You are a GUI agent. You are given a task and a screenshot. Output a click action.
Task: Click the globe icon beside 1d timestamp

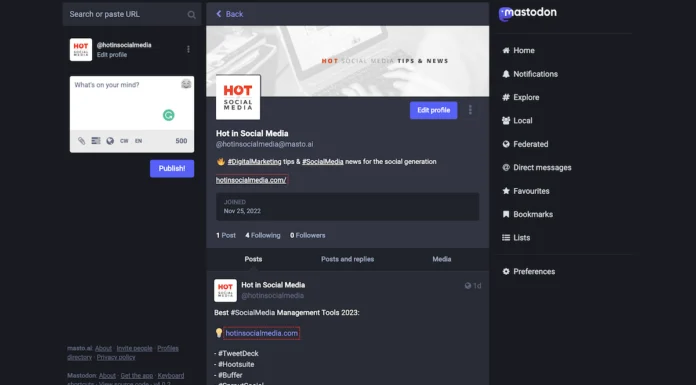pos(467,286)
